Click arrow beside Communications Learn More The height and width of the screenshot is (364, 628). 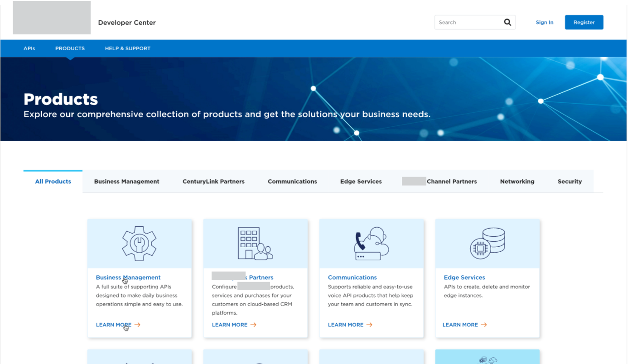coord(369,325)
